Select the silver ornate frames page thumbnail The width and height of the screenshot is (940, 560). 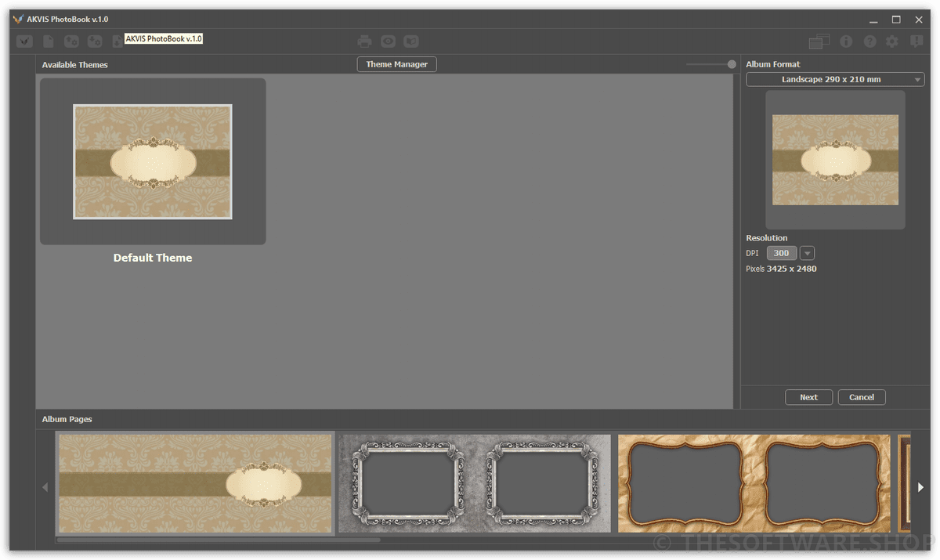tap(475, 484)
